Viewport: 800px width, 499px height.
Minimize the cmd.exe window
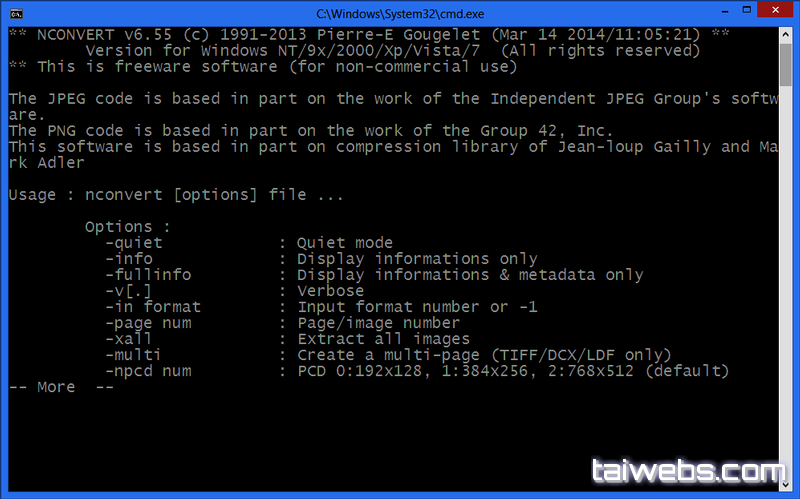click(x=725, y=10)
